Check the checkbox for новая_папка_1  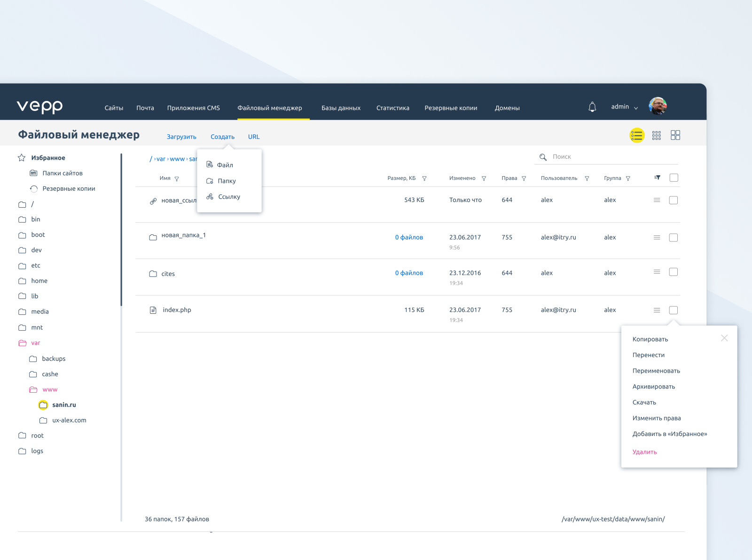pyautogui.click(x=673, y=238)
